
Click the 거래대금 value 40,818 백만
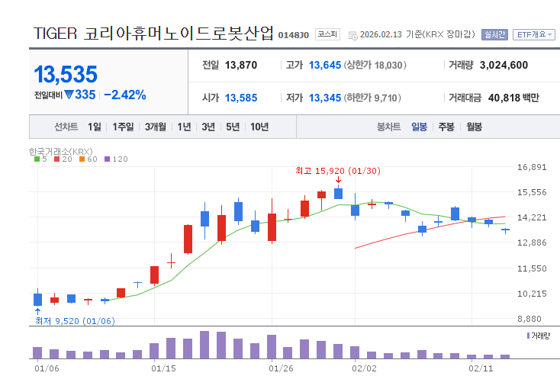pos(513,98)
